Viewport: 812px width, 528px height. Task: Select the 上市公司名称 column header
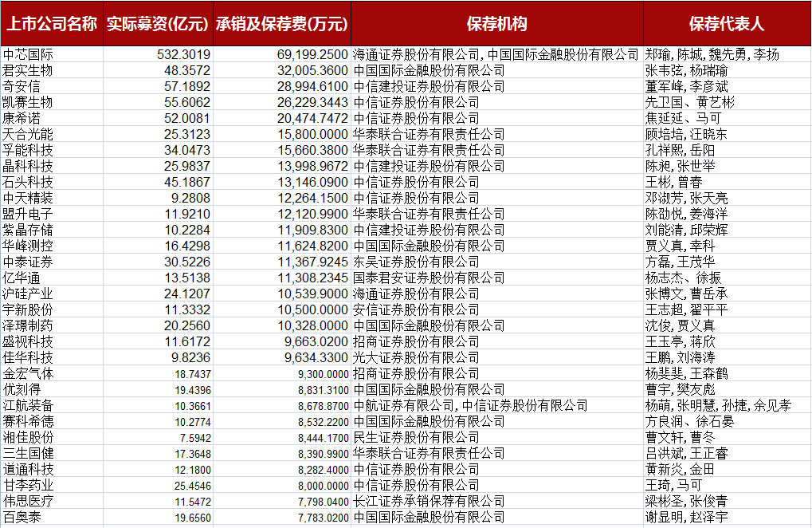(x=52, y=23)
